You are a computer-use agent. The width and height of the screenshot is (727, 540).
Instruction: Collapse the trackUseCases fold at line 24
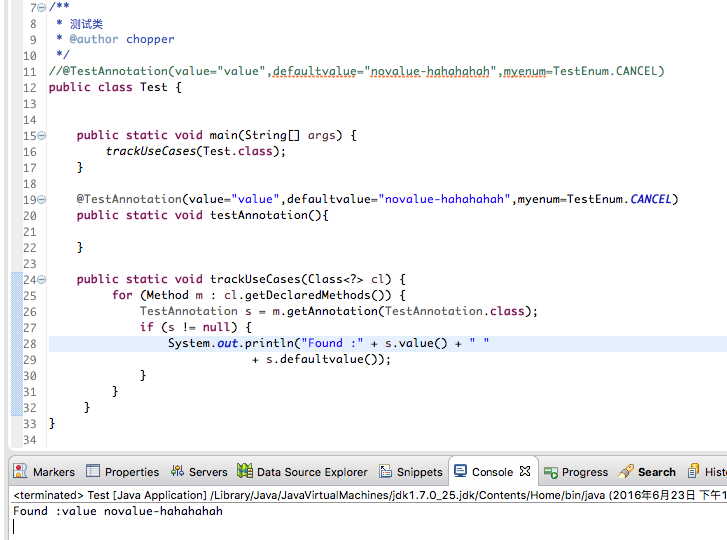42,280
